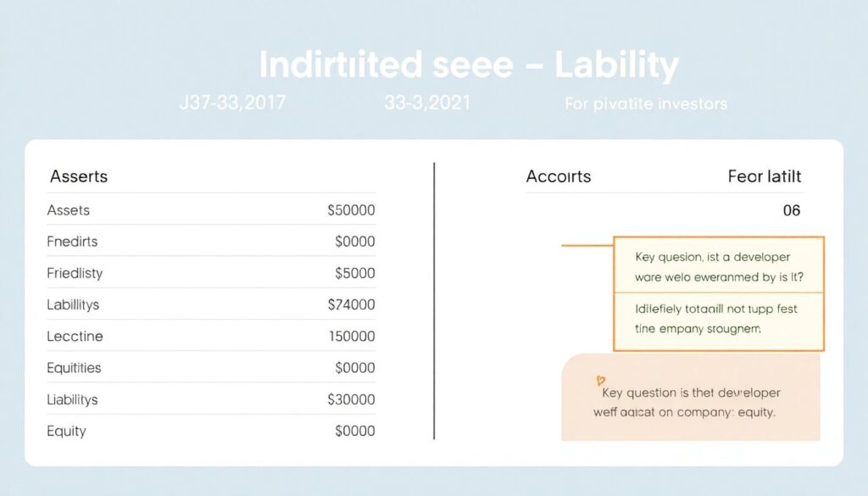The width and height of the screenshot is (868, 496).
Task: Click the $30000 Liabilitys amount
Action: tap(351, 398)
